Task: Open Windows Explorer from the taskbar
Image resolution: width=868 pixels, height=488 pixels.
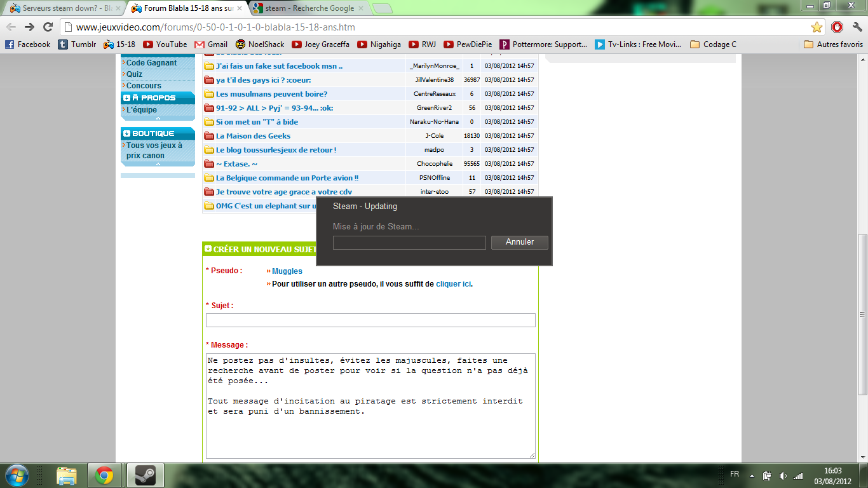Action: (x=67, y=475)
